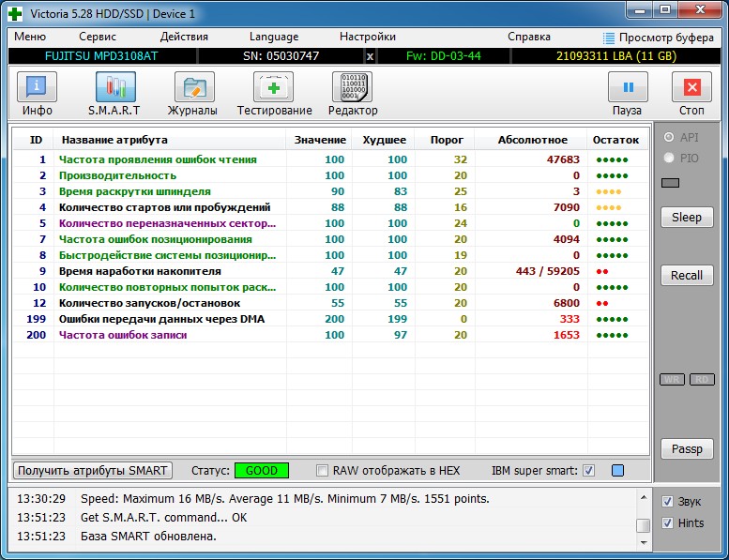The width and height of the screenshot is (729, 560).
Task: Toggle the IBM super smart checkbox
Action: coord(588,471)
